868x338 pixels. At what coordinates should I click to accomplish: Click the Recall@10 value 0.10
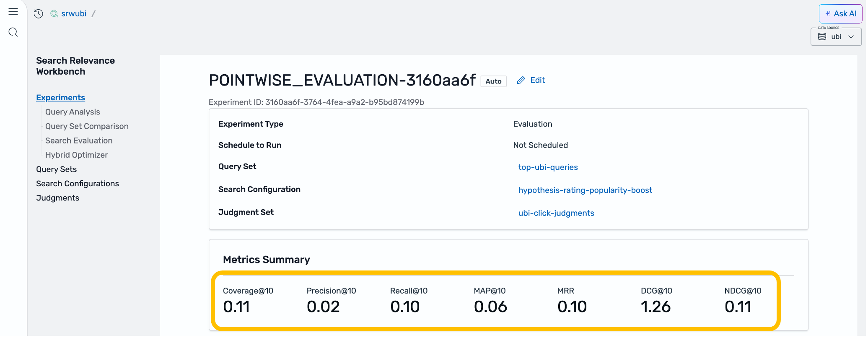point(405,307)
